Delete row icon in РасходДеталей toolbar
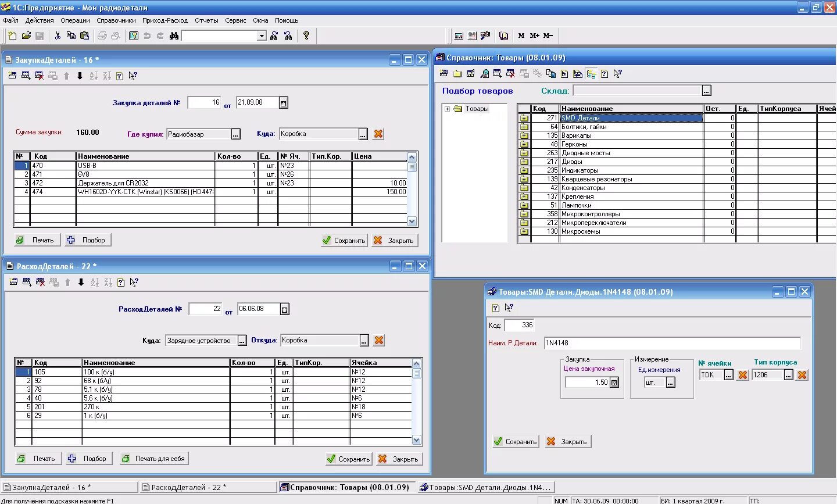Viewport: 837px width, 504px height. 40,282
